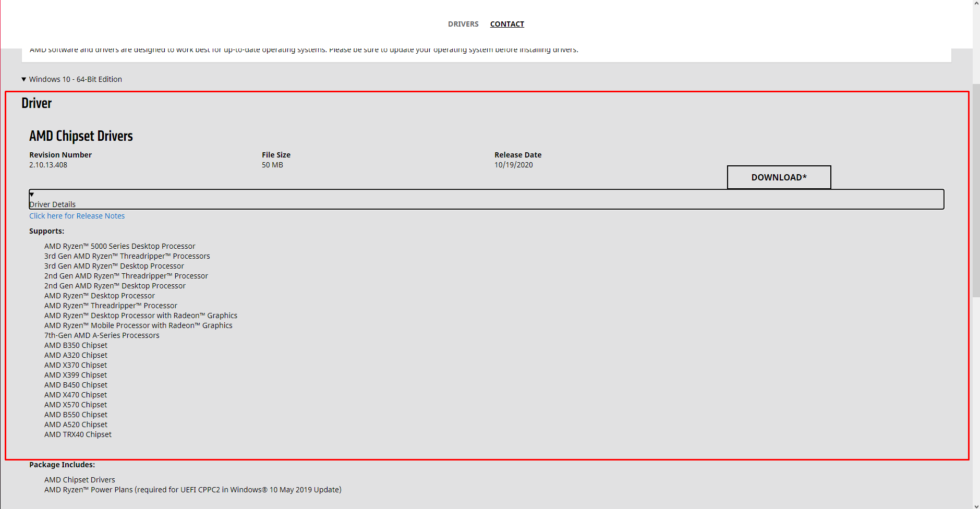The width and height of the screenshot is (980, 509).
Task: Open the CONTACT menu item
Action: pos(507,24)
